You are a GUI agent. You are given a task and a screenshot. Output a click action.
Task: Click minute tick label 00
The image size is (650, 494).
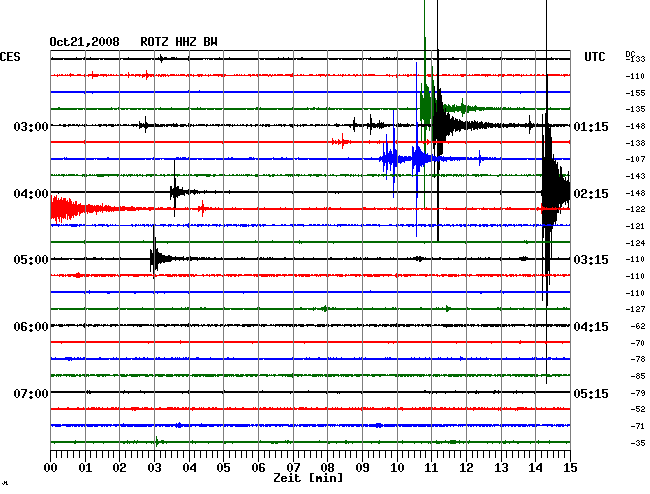click(x=51, y=468)
